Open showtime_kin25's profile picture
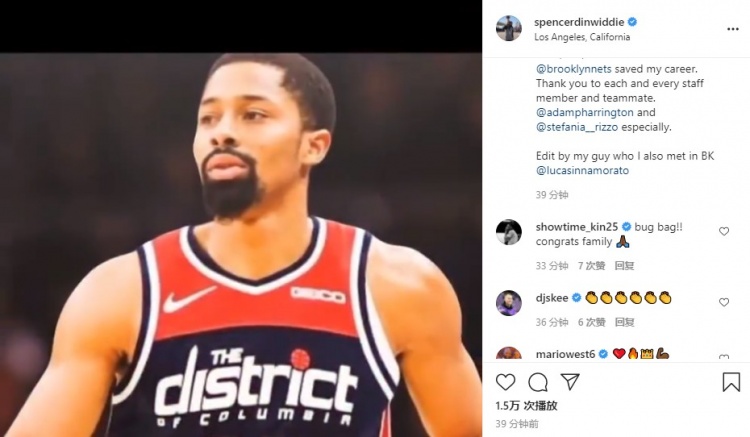 [509, 232]
